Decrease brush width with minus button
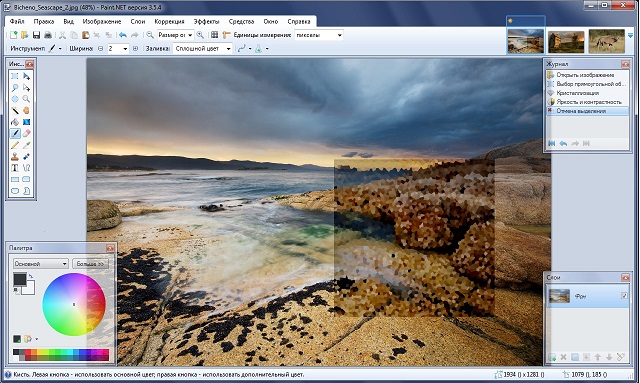Viewport: 640px width, 383px height. (x=101, y=49)
